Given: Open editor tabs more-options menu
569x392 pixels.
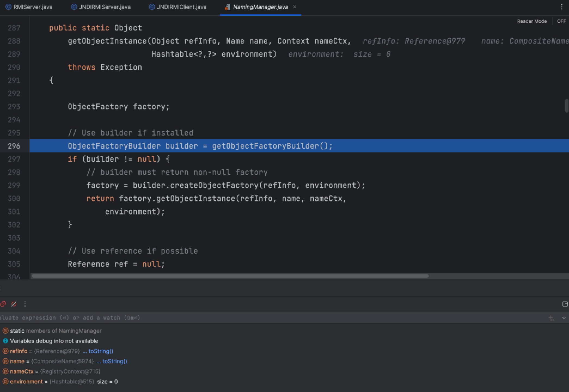Looking at the screenshot, I should click(x=561, y=7).
